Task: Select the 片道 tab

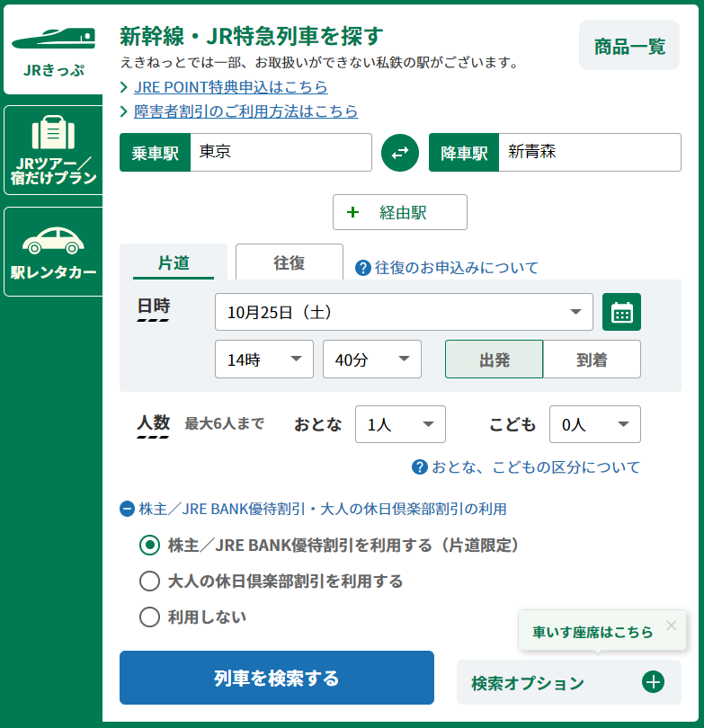Action: 174,262
